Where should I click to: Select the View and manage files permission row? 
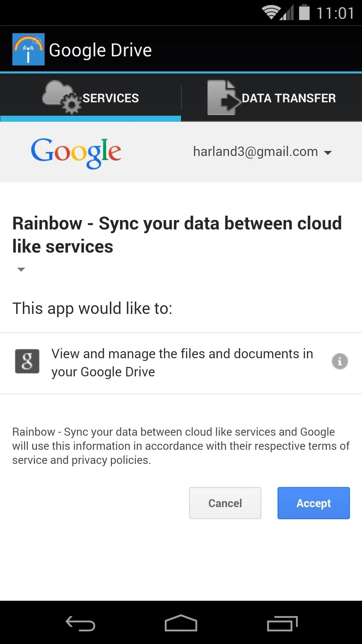click(x=181, y=363)
